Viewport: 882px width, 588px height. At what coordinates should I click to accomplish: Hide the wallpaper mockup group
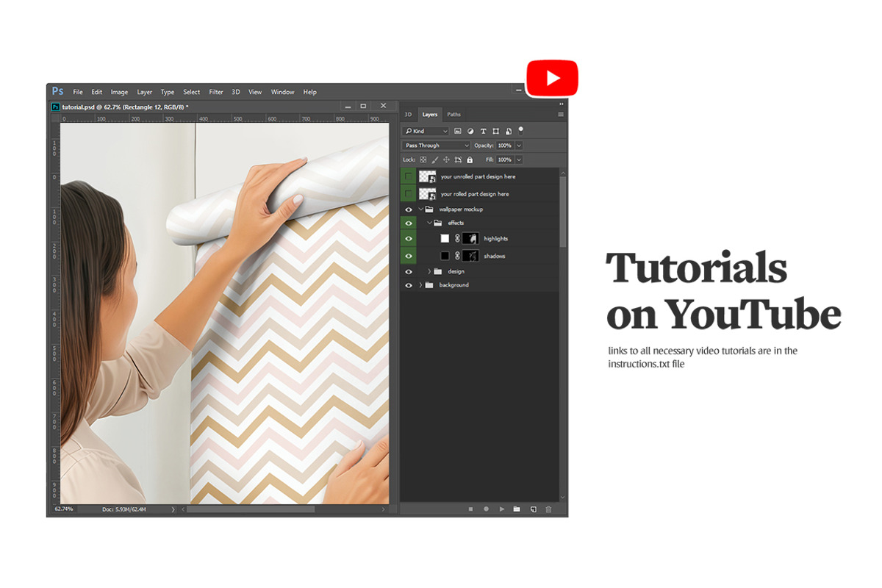click(x=409, y=209)
